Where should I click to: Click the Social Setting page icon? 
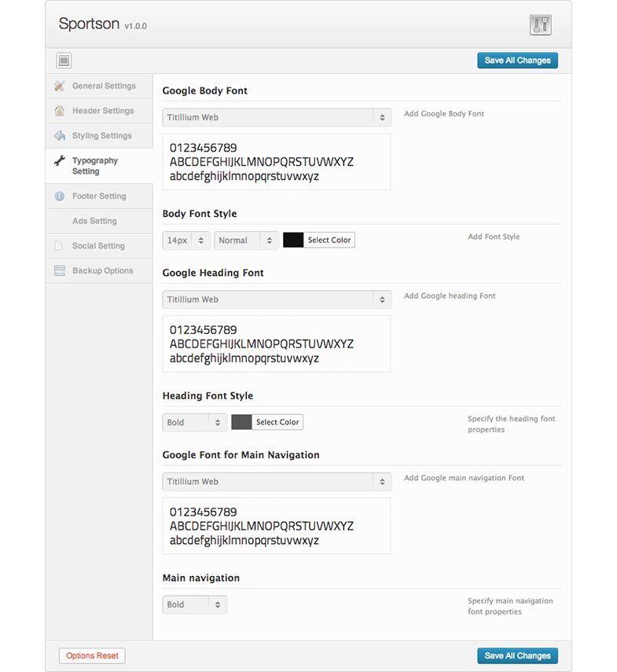[x=60, y=246]
